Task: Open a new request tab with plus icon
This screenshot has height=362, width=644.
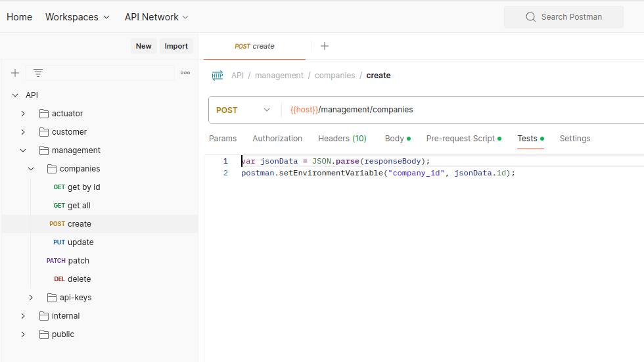Action: click(x=325, y=46)
